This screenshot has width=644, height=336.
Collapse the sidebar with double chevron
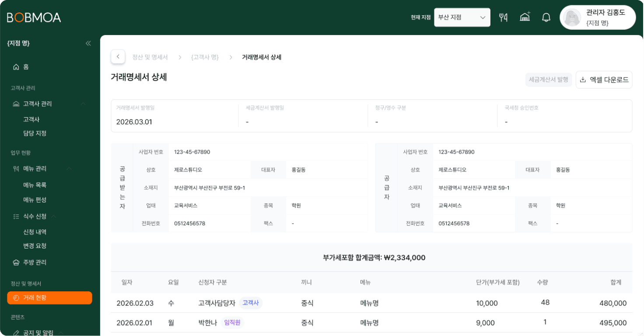88,43
